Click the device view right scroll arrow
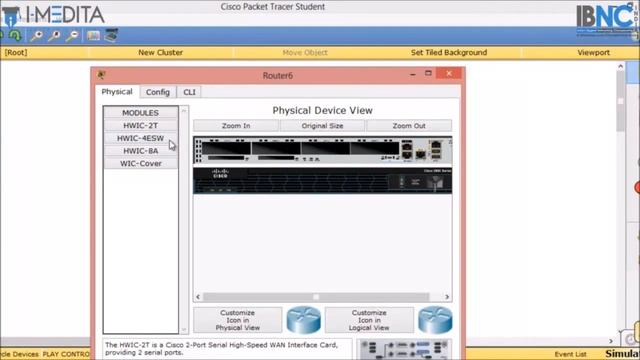This screenshot has width=640, height=360. click(x=447, y=297)
